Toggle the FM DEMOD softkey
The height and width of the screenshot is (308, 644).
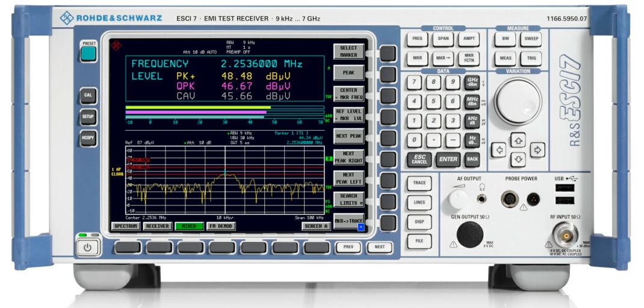coord(221,227)
